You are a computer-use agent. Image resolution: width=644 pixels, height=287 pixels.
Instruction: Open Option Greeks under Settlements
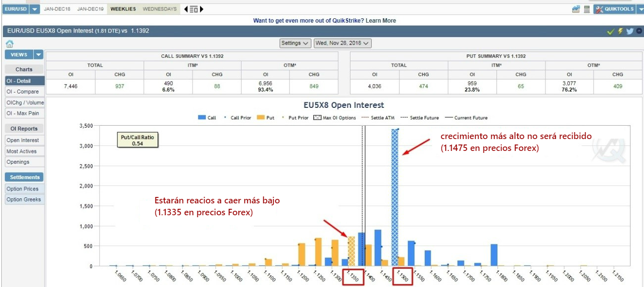tap(25, 199)
